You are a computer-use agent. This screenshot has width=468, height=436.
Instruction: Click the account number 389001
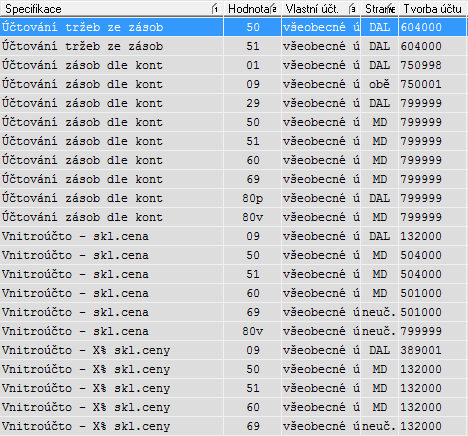click(x=421, y=350)
